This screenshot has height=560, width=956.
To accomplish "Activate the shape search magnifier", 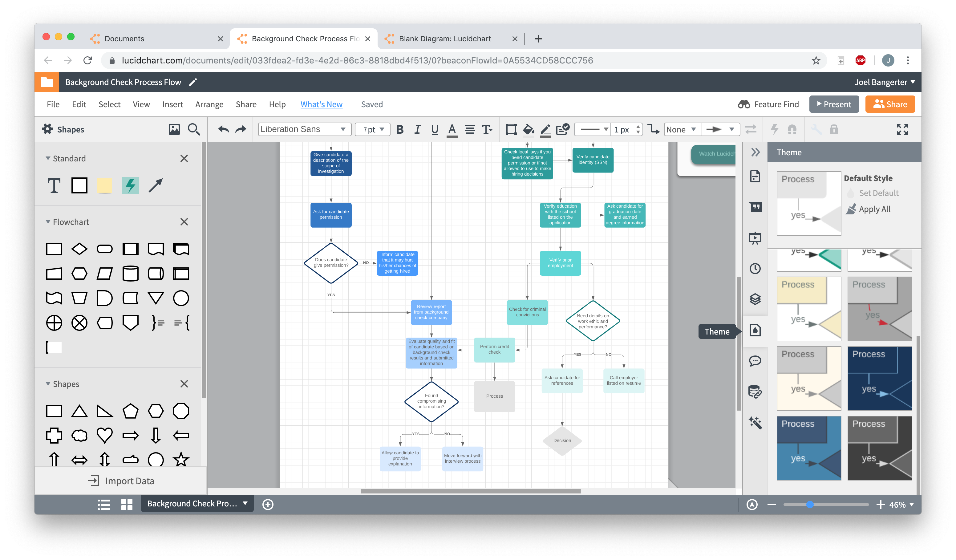I will 194,129.
